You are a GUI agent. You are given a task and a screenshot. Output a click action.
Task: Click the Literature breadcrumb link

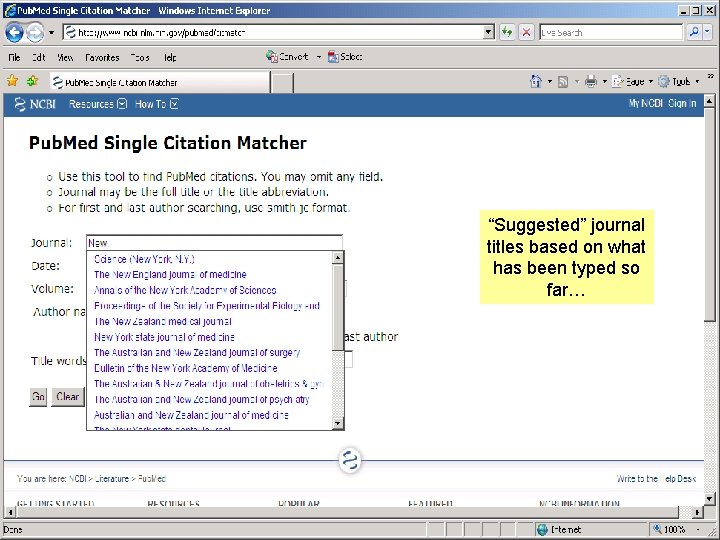click(x=112, y=478)
